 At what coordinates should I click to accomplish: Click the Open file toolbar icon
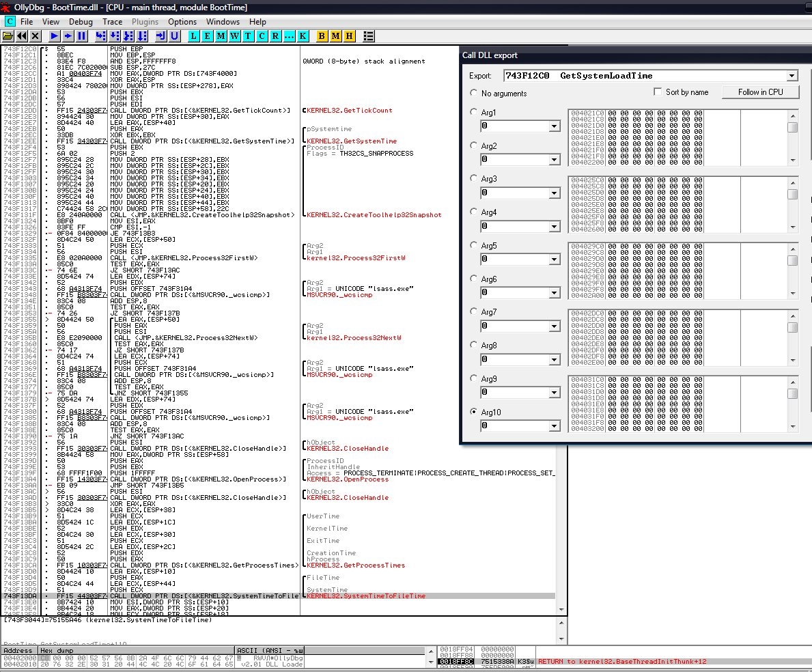pos(8,36)
